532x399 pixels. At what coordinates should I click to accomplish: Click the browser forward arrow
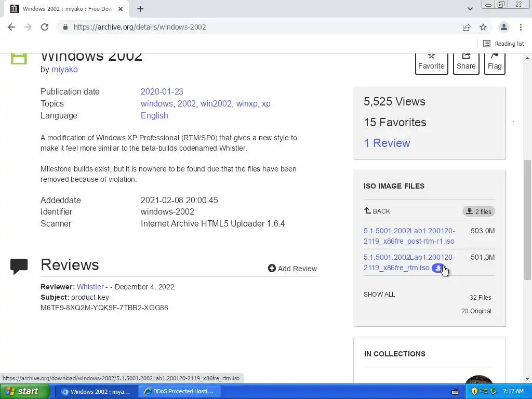[28, 27]
